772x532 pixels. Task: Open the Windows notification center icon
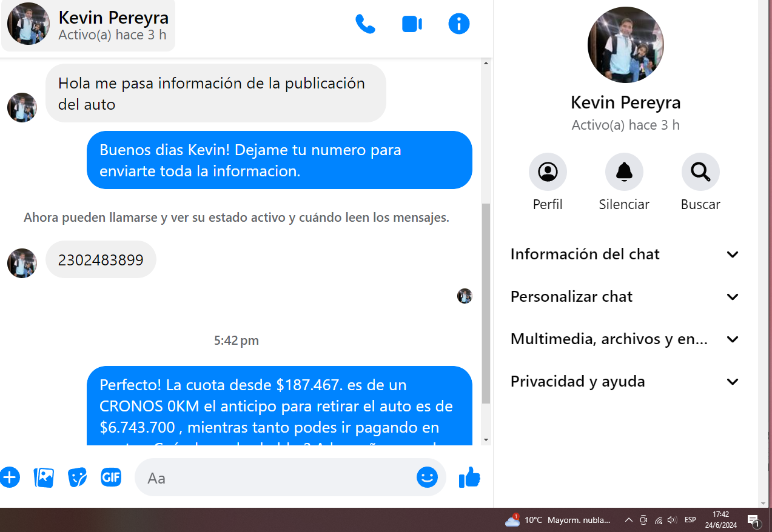click(754, 520)
